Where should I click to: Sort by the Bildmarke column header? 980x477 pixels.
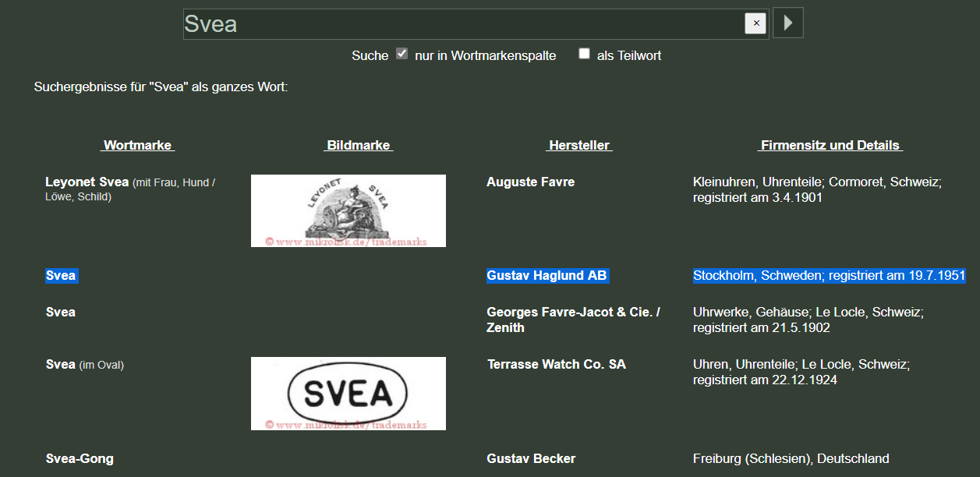pos(359,145)
